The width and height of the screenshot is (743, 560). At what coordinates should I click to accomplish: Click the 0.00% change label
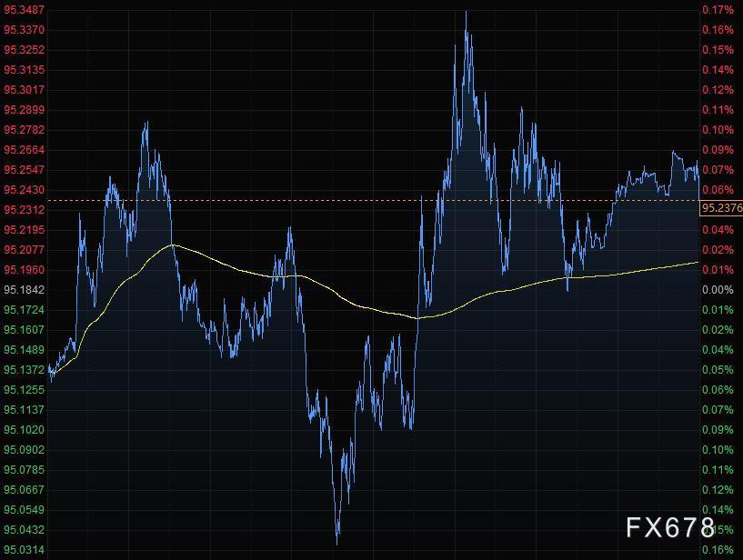click(x=718, y=289)
